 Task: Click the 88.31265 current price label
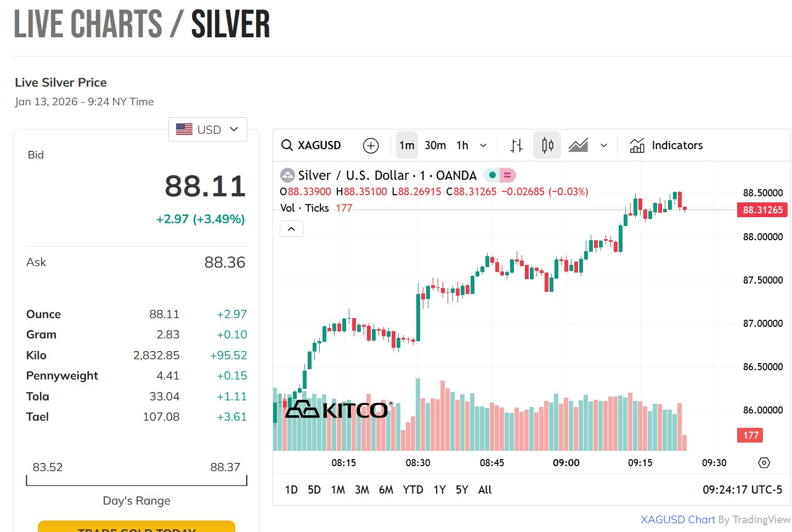point(762,210)
